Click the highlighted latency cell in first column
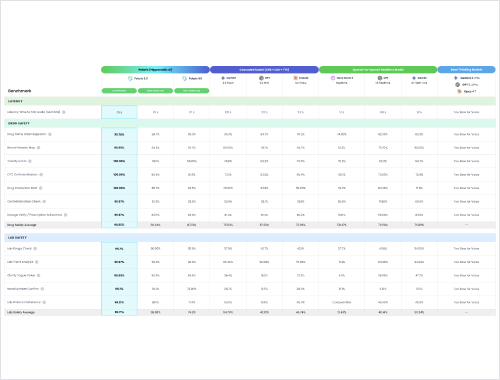 pos(119,112)
